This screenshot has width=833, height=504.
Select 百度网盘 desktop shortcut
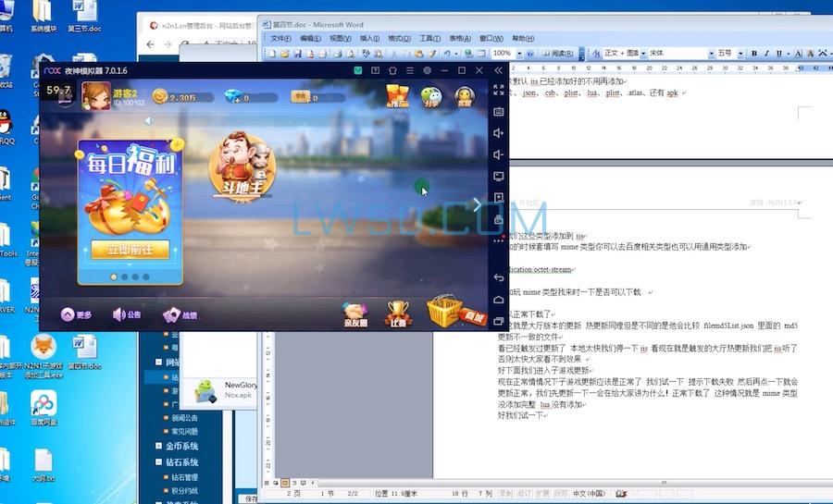click(x=44, y=408)
